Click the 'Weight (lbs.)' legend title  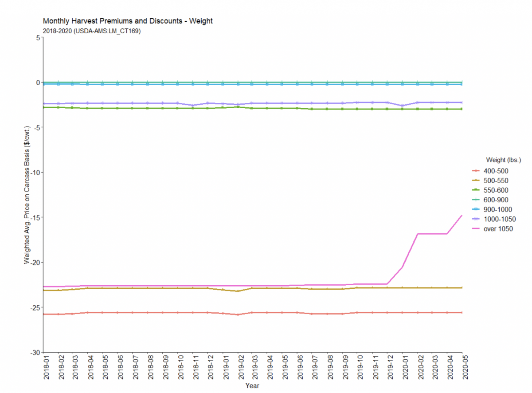[x=502, y=160]
